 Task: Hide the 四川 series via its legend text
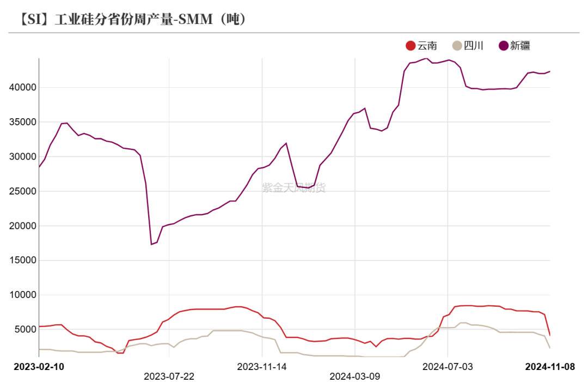474,46
